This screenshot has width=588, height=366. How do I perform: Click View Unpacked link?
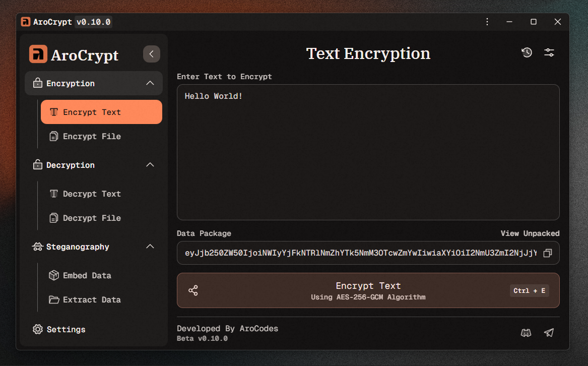(530, 233)
